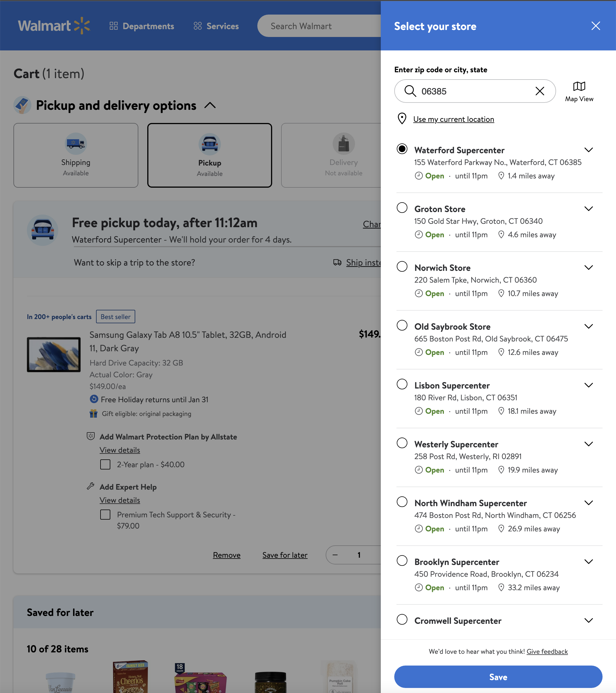Select the Shipping delivery option tile

76,155
